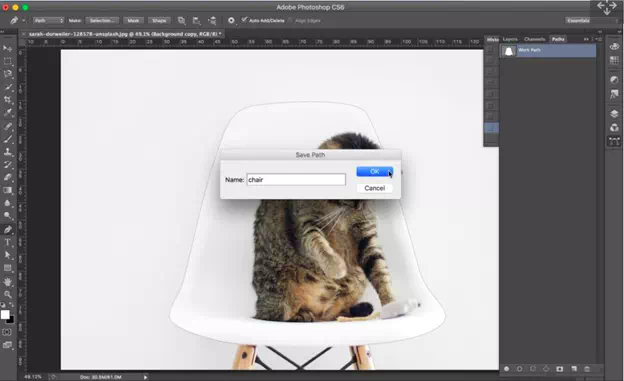This screenshot has height=381, width=624.
Task: Toggle the Align Edges checkbox
Action: [290, 20]
